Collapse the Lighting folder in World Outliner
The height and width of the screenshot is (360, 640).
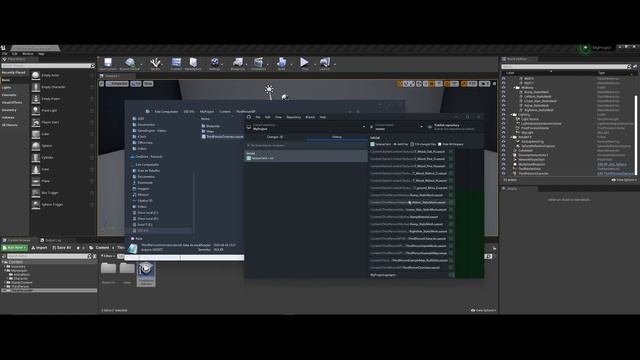click(512, 115)
